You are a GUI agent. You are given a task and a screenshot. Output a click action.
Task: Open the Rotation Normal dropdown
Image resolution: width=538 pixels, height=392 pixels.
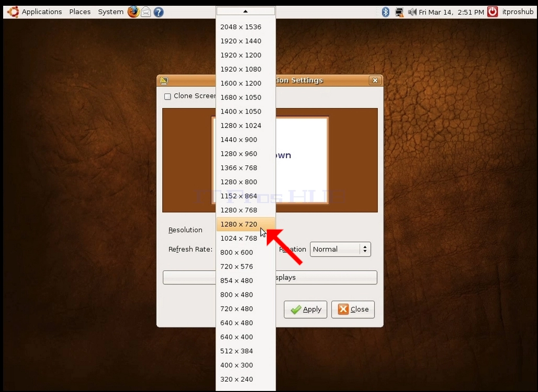pos(340,249)
